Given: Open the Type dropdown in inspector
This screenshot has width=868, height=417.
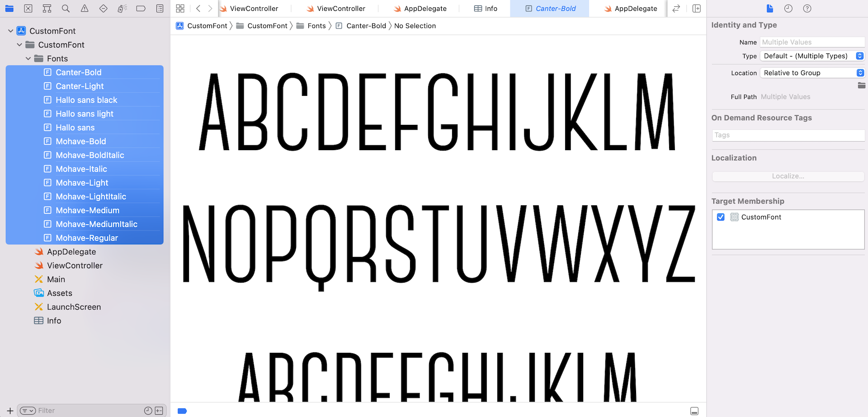Looking at the screenshot, I should pyautogui.click(x=812, y=56).
